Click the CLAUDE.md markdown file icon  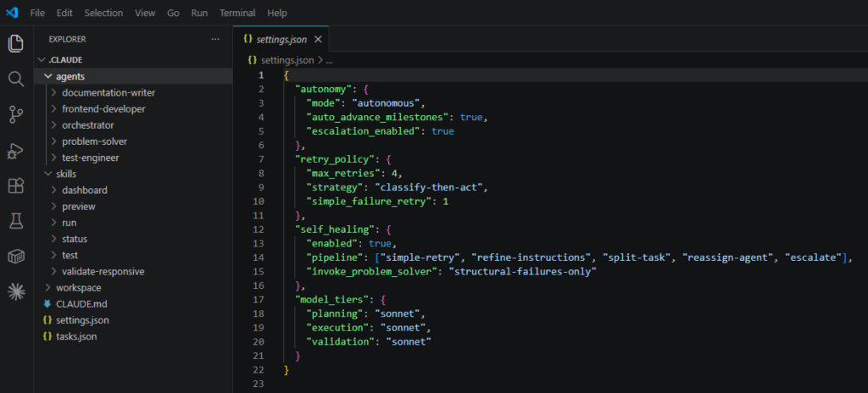(47, 304)
